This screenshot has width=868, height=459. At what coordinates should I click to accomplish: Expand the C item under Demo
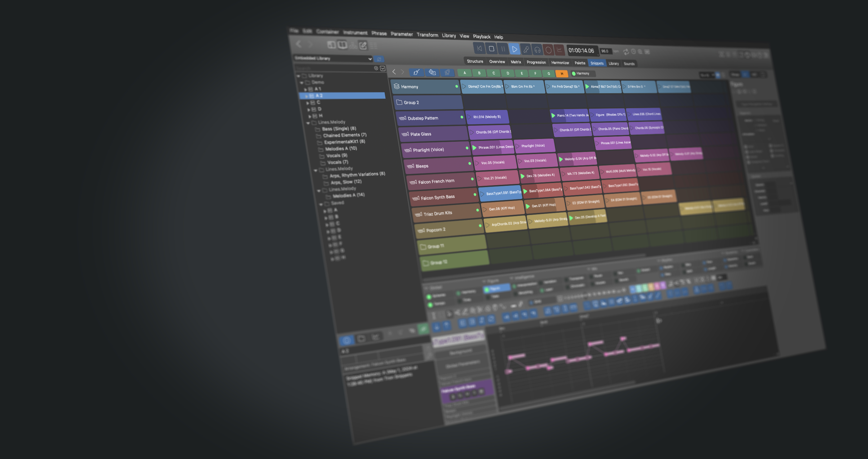pyautogui.click(x=308, y=103)
